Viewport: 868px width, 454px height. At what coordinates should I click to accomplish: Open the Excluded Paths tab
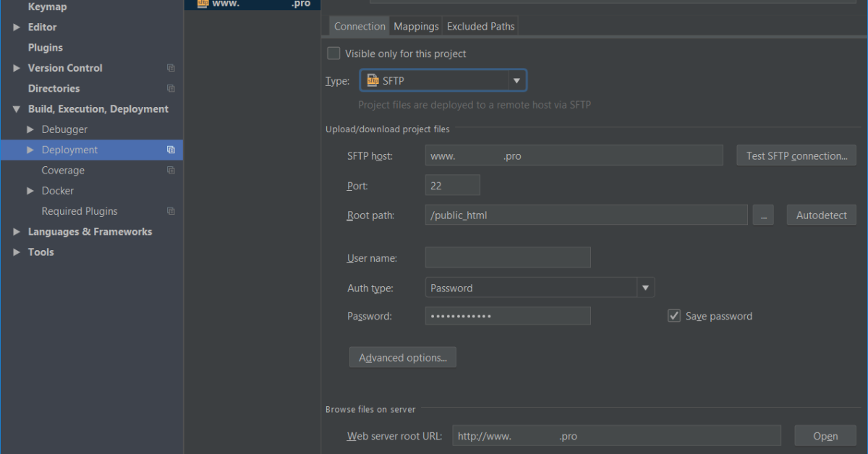480,25
